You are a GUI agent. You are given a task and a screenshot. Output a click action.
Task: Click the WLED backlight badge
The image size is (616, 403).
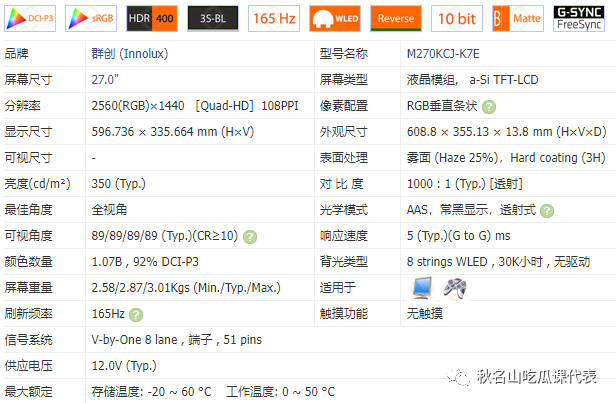pyautogui.click(x=335, y=18)
